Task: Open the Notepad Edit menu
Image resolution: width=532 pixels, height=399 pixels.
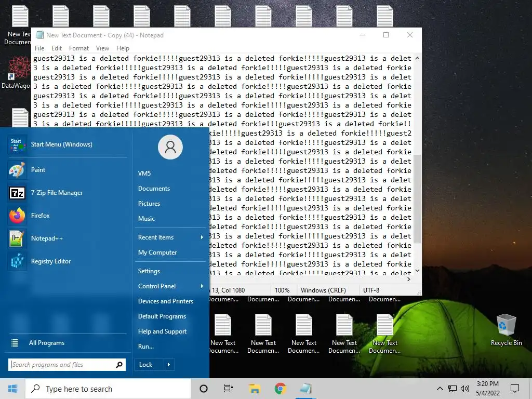Action: [56, 48]
